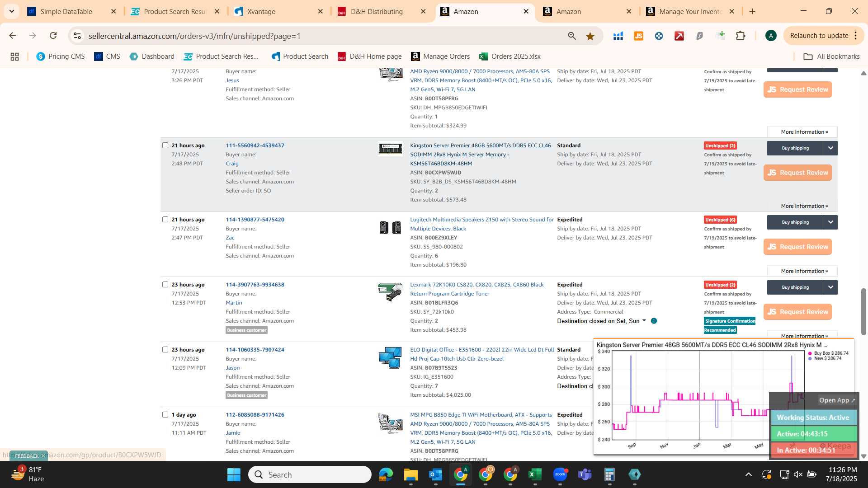Open All Bookmarks folder
868x488 pixels.
(831, 56)
